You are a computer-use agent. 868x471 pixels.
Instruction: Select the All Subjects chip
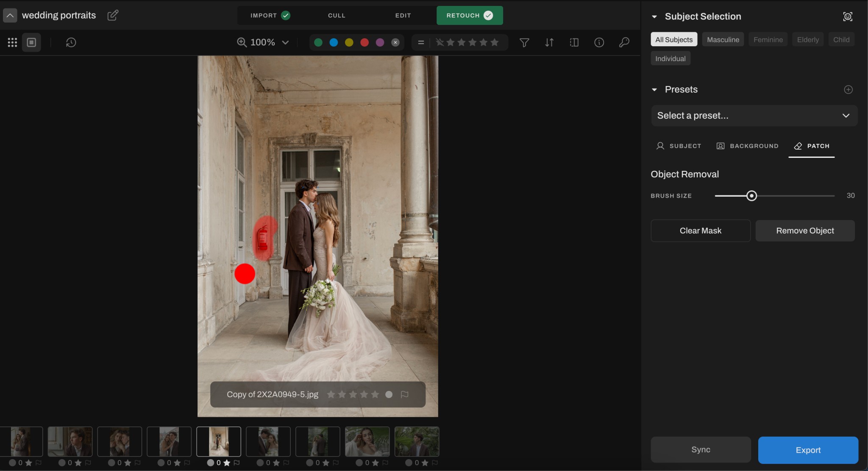point(673,39)
